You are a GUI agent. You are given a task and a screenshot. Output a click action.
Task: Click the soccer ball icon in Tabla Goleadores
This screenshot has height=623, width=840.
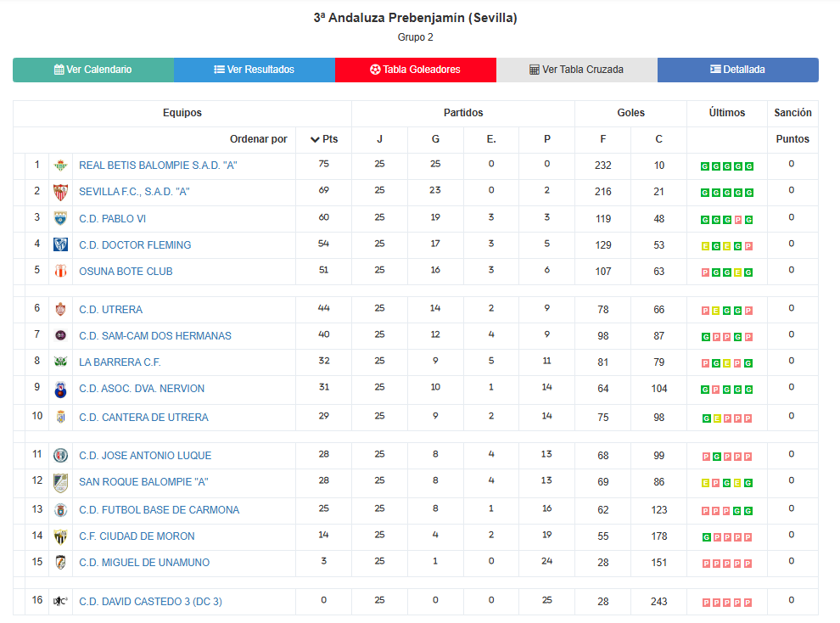click(375, 70)
